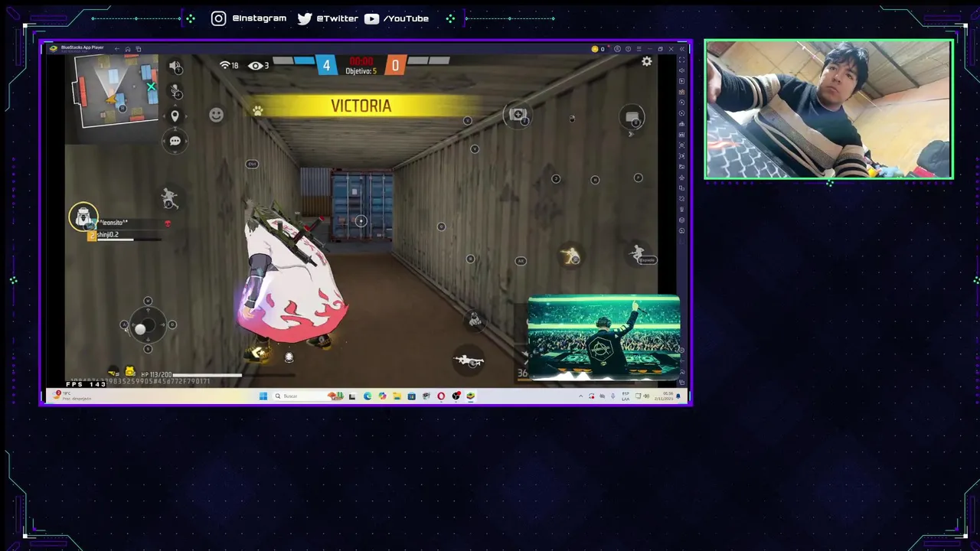Tap the jump button labeled Espacio
The width and height of the screenshot is (980, 551).
pos(640,254)
